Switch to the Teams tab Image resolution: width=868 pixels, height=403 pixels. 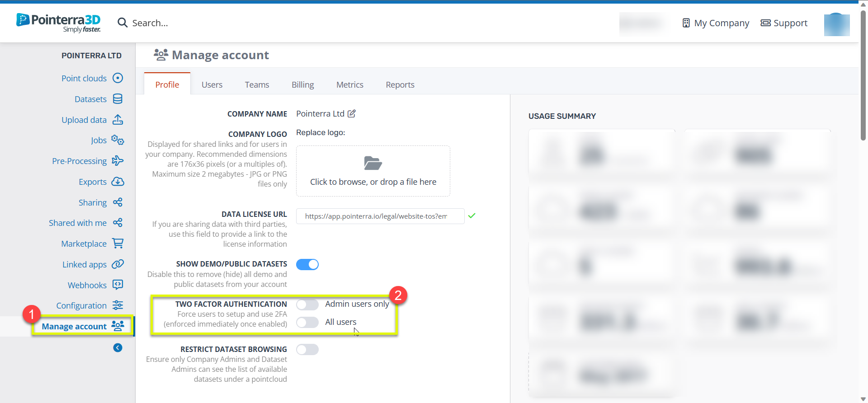tap(257, 84)
